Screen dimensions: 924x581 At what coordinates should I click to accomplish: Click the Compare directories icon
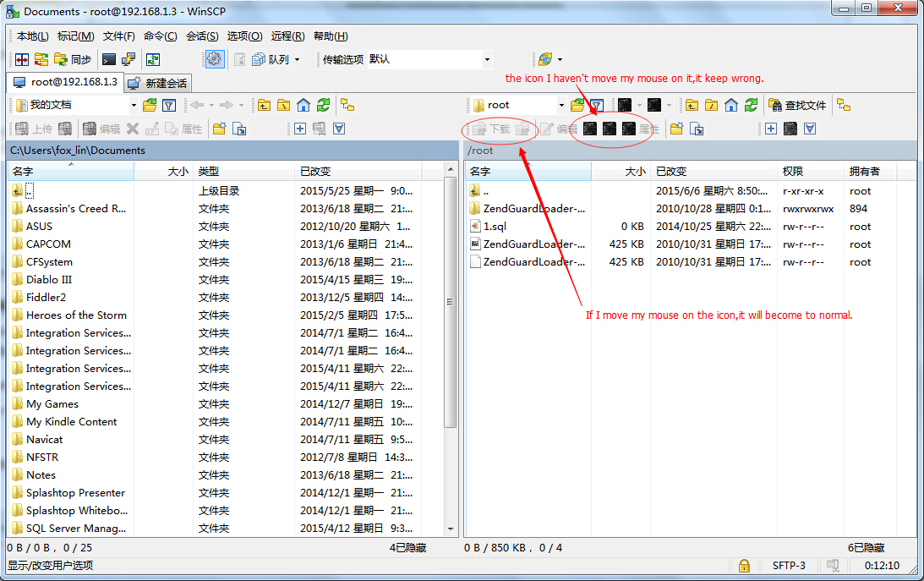(x=22, y=59)
